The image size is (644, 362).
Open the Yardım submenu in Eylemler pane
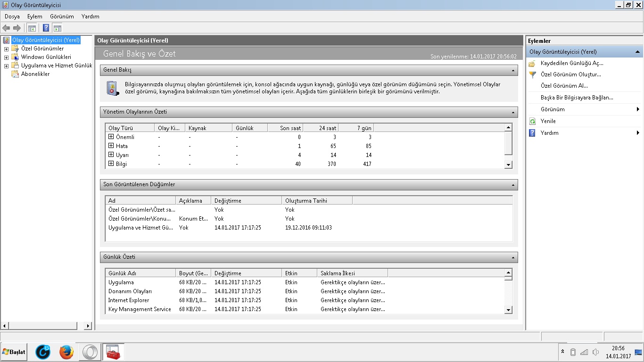(585, 133)
